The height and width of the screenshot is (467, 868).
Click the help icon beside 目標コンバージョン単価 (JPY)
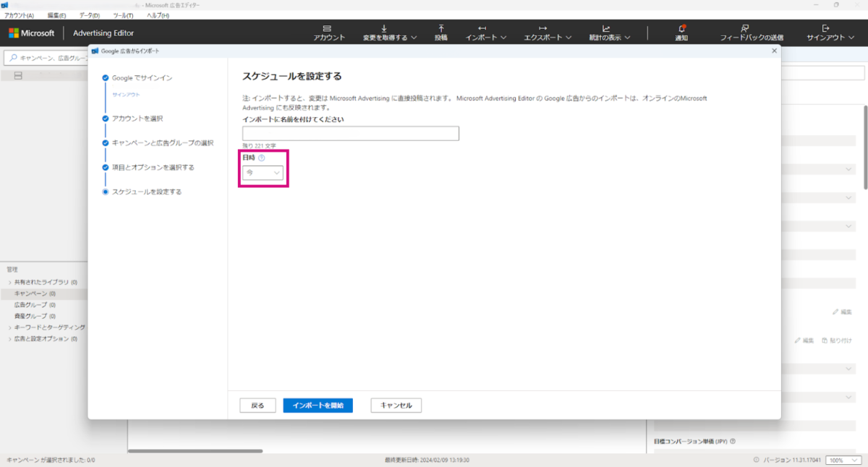[x=733, y=441]
